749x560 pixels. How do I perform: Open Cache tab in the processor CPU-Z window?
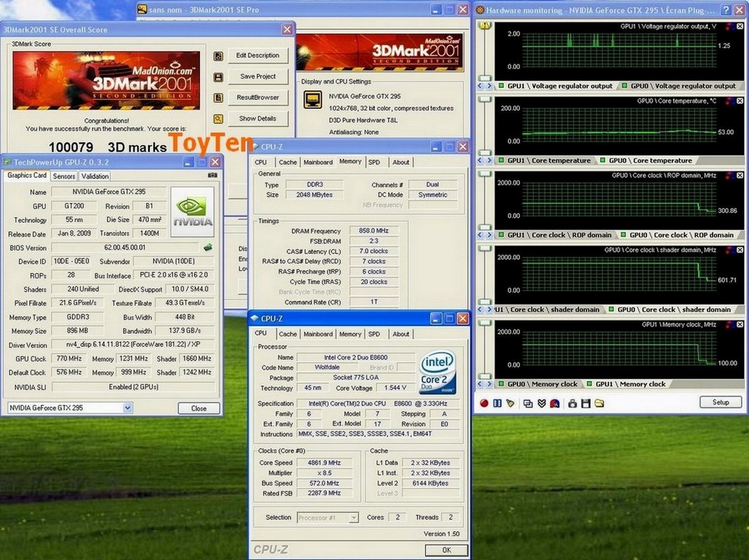click(x=287, y=334)
